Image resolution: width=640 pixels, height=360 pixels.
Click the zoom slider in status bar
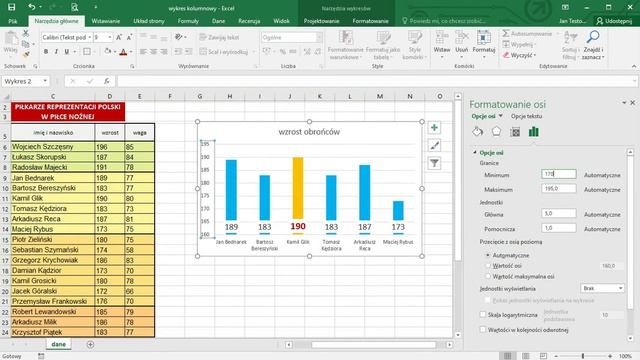click(x=583, y=356)
